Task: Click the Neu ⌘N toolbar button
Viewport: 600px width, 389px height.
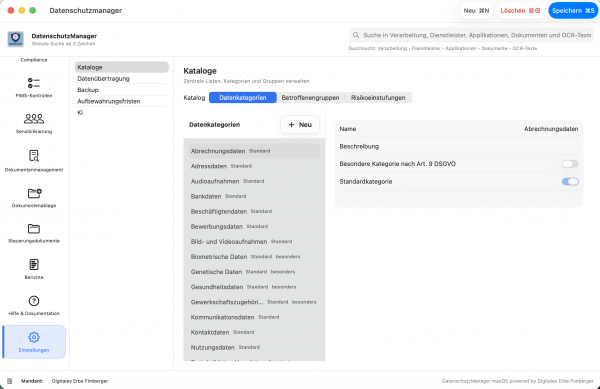Action: click(x=476, y=11)
